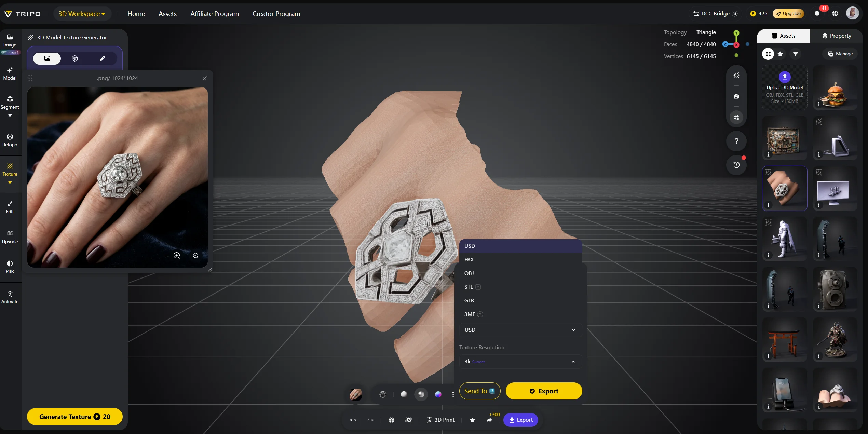The width and height of the screenshot is (868, 434).
Task: Show favorite assets with star filter
Action: [780, 54]
